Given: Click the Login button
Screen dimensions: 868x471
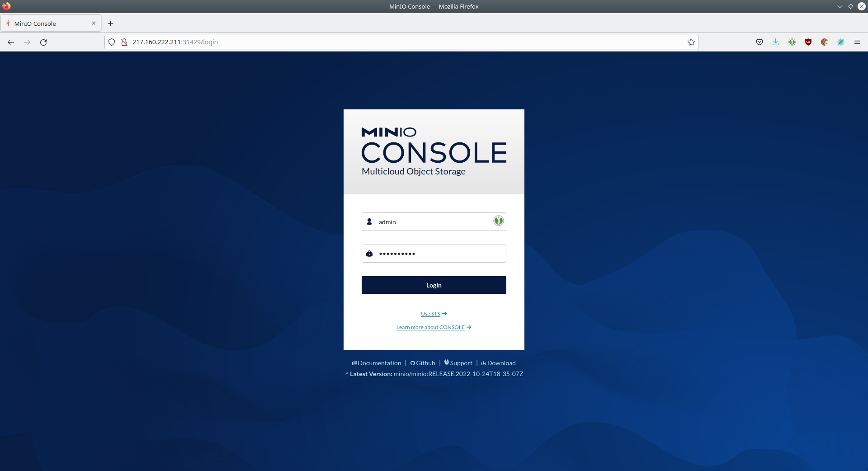Looking at the screenshot, I should (x=434, y=285).
